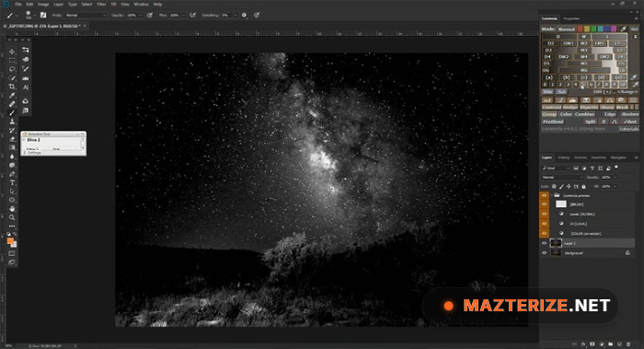Screen dimensions: 644x349
Task: Click the Lumenzia Vignette button
Action: (x=589, y=108)
